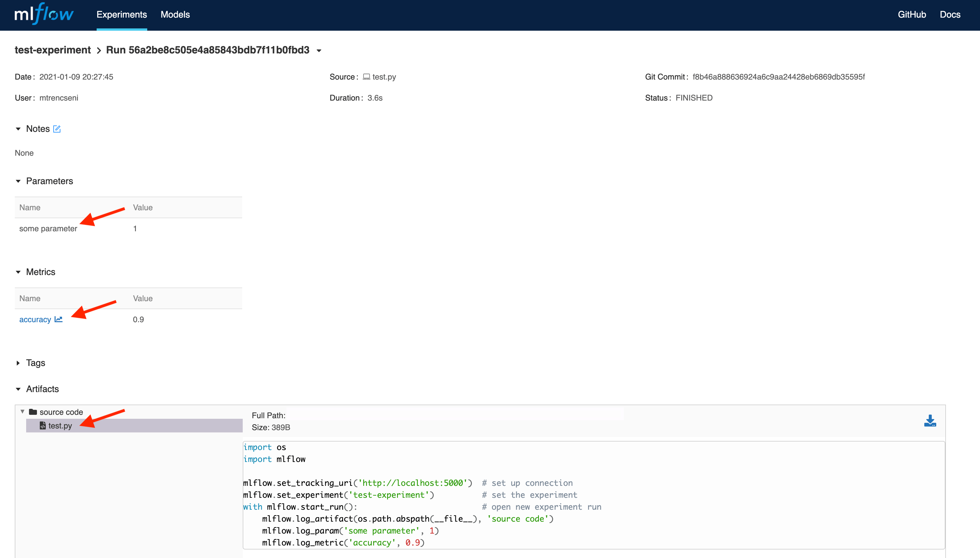
Task: Click the mlflow logo
Action: coord(44,14)
